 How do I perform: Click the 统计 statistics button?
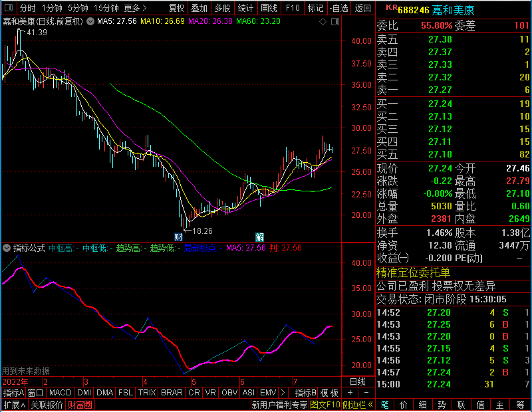[245, 8]
